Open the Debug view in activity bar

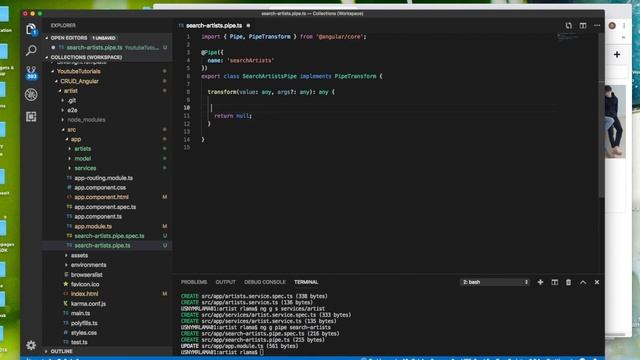click(x=31, y=95)
